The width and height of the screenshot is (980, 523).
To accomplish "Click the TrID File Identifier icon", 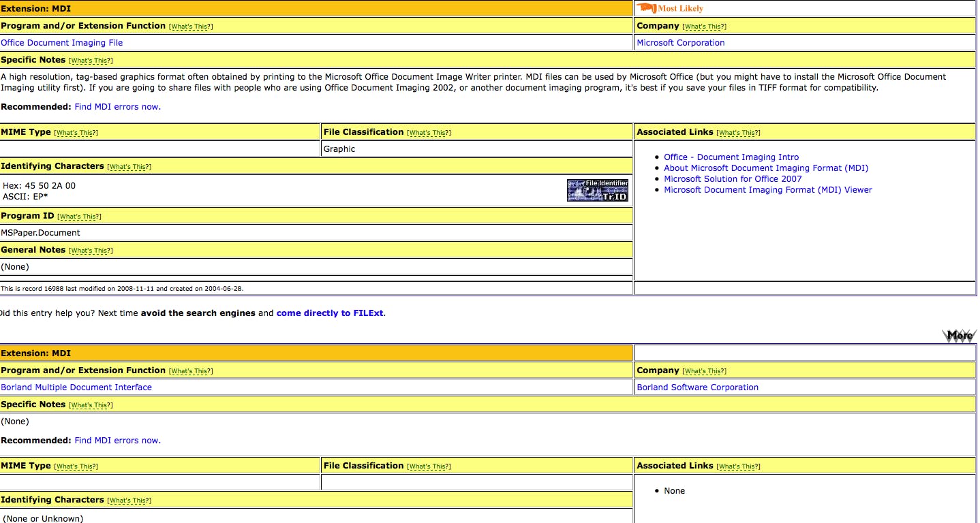I will pyautogui.click(x=597, y=191).
